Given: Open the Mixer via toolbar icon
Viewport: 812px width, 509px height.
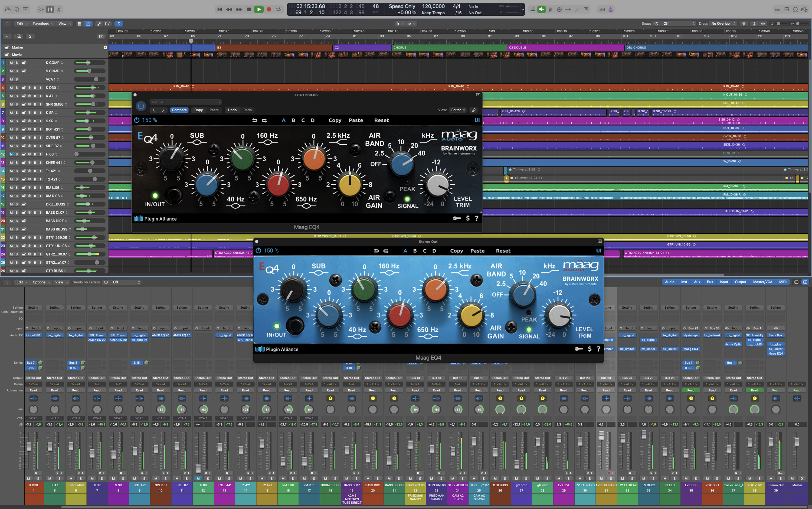Looking at the screenshot, I should 50,9.
